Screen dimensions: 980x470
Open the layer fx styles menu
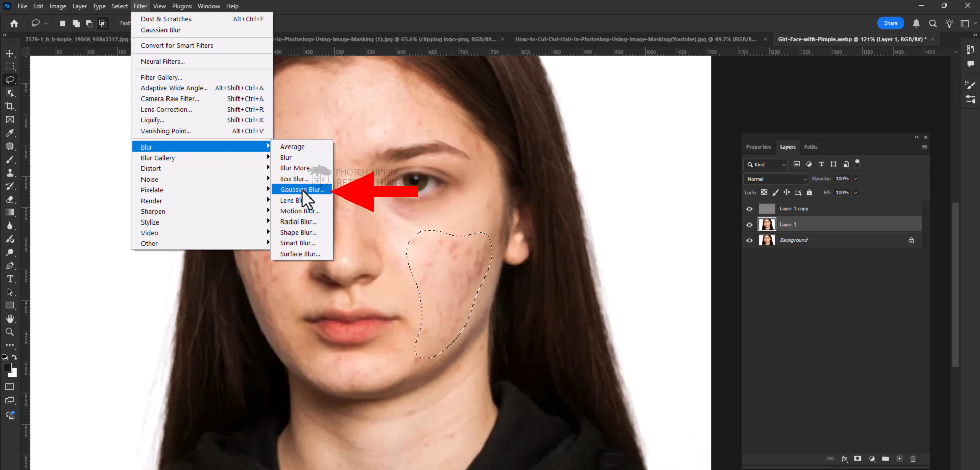(x=844, y=459)
